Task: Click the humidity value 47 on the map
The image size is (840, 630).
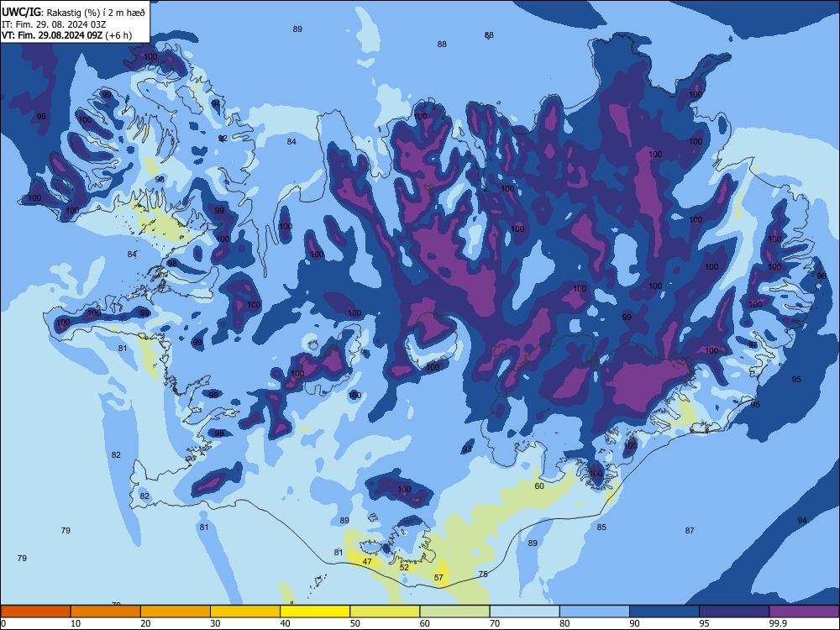Action: click(x=367, y=562)
